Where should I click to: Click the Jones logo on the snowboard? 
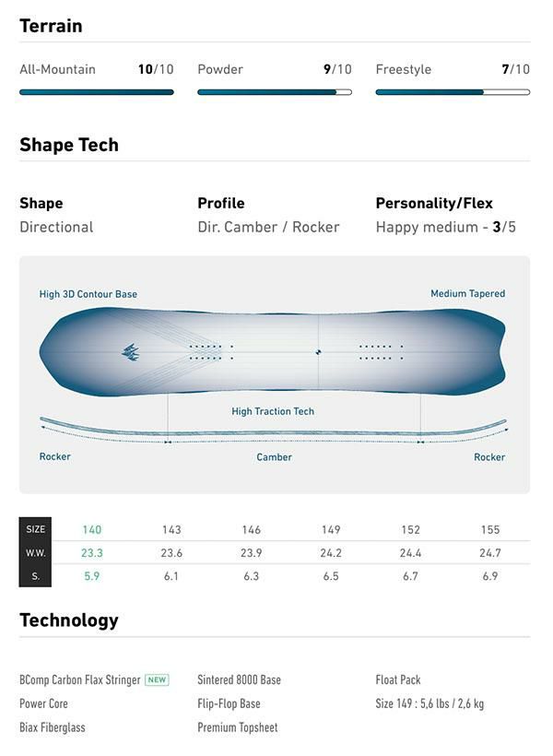click(130, 351)
